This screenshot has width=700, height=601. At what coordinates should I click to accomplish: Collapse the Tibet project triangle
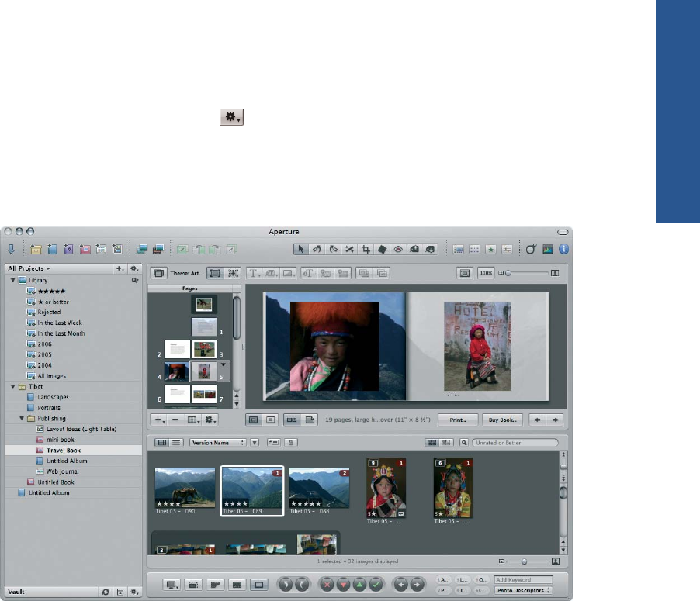point(12,386)
